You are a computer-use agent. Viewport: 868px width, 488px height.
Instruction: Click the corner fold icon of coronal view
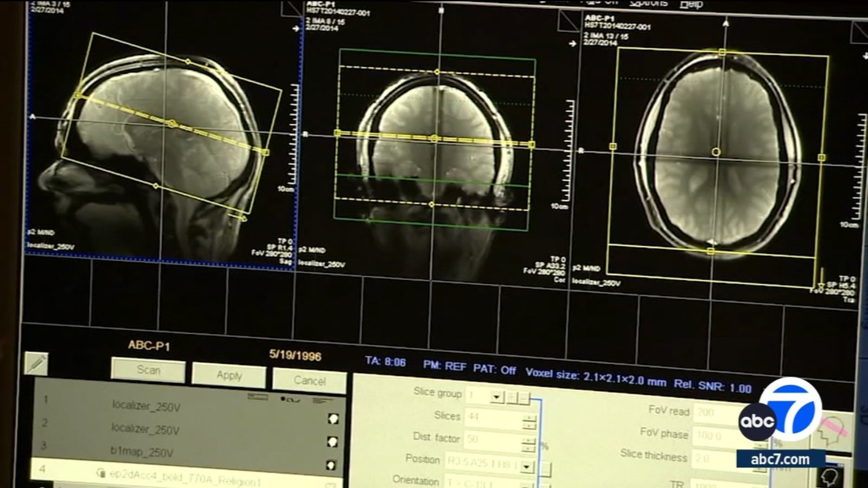(x=292, y=8)
